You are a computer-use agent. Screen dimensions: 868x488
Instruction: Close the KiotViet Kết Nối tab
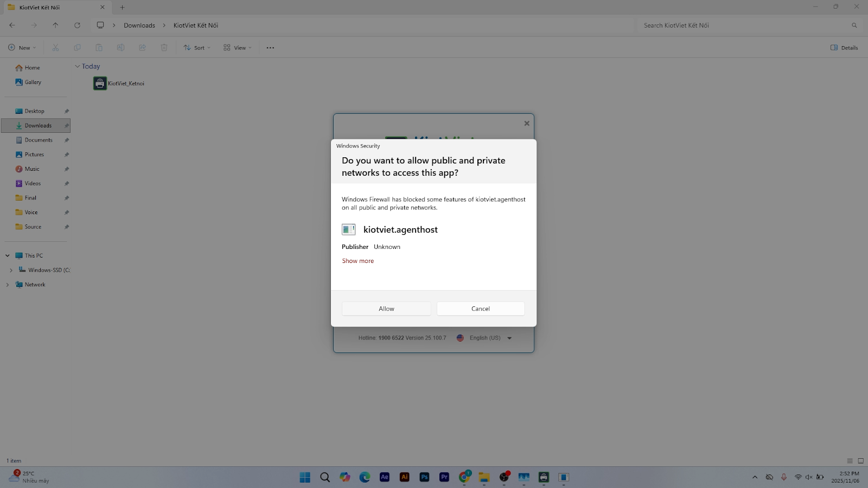[x=102, y=8]
